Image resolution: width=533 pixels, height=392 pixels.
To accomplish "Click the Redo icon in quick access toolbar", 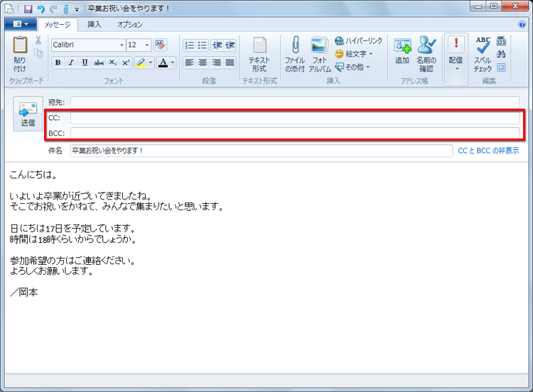I will [x=53, y=9].
